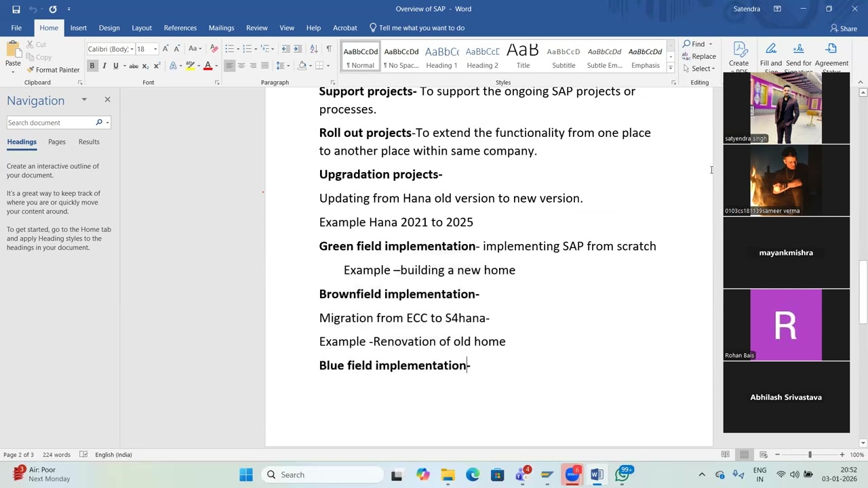
Task: Align text left
Action: click(229, 66)
